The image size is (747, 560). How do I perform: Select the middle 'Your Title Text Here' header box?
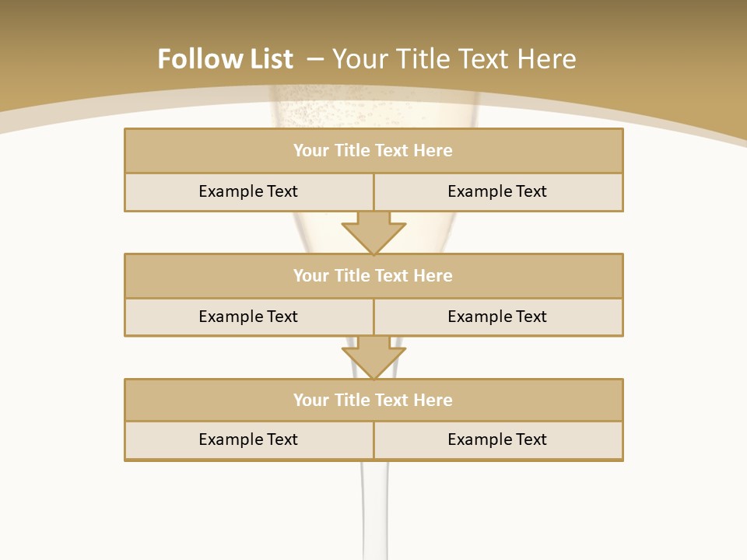(x=373, y=276)
